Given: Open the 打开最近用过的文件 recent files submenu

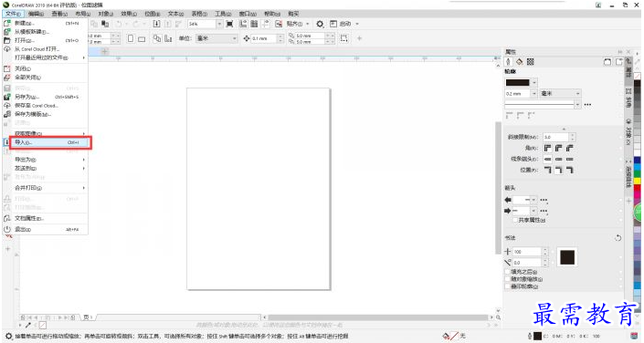Looking at the screenshot, I should coord(45,57).
